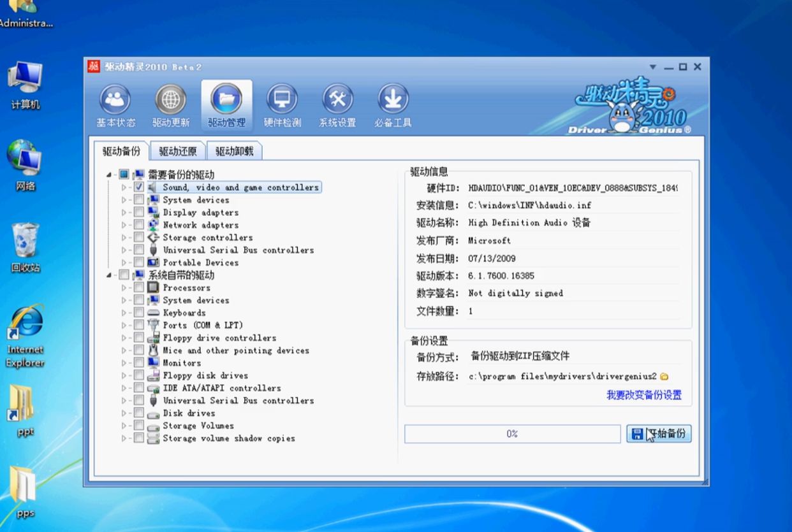This screenshot has width=792, height=532.
Task: Enable the Keyboards checkbox
Action: [138, 313]
